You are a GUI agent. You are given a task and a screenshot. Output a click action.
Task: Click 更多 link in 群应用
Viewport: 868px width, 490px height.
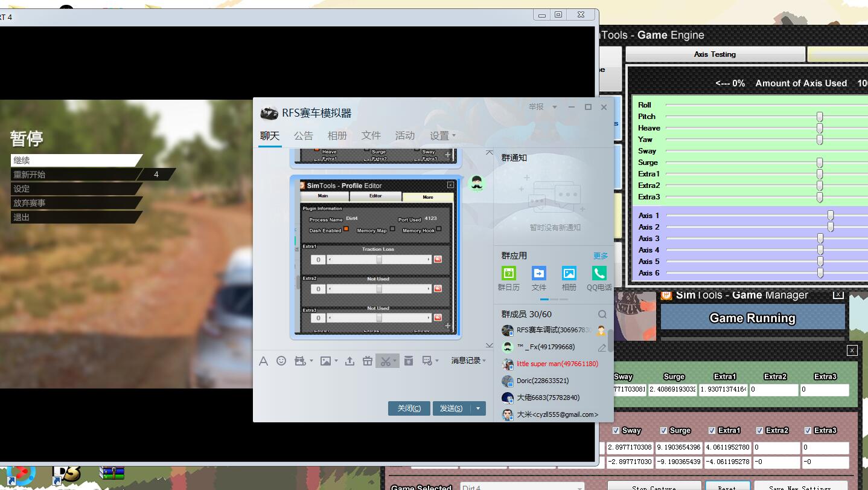tap(601, 256)
